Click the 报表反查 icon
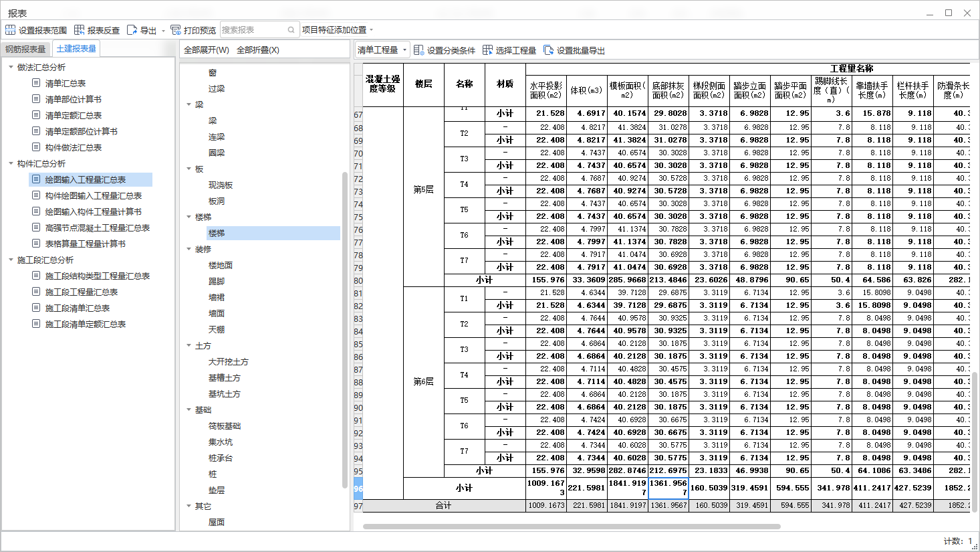 [79, 30]
